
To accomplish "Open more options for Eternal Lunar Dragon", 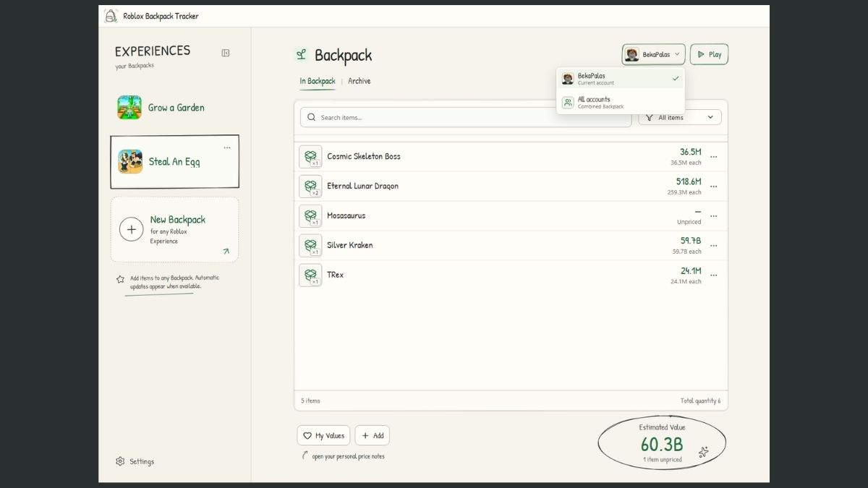I will (714, 187).
